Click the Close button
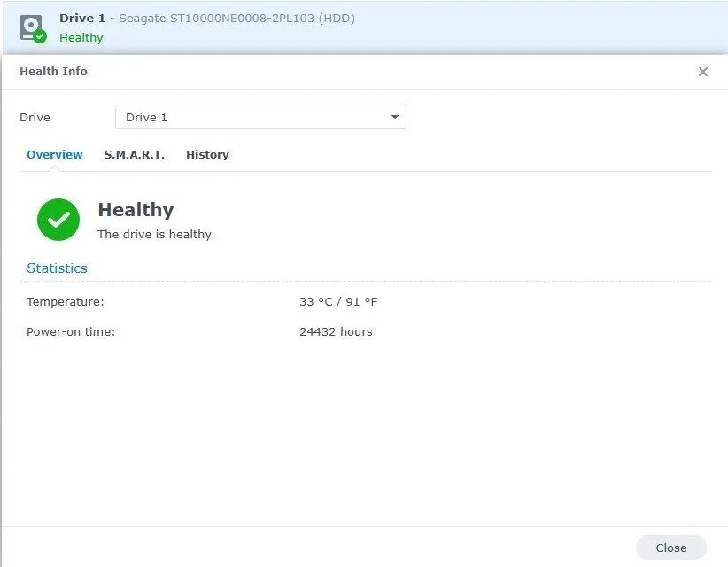The image size is (728, 567). tap(671, 548)
